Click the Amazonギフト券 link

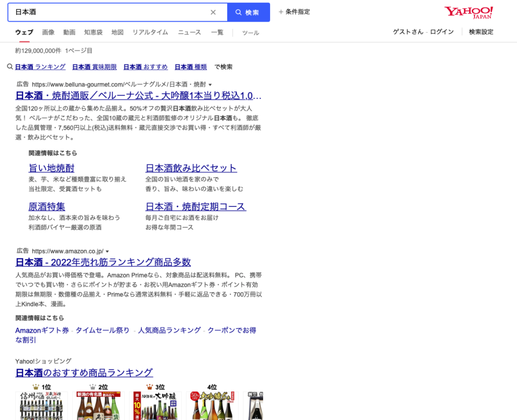point(42,330)
